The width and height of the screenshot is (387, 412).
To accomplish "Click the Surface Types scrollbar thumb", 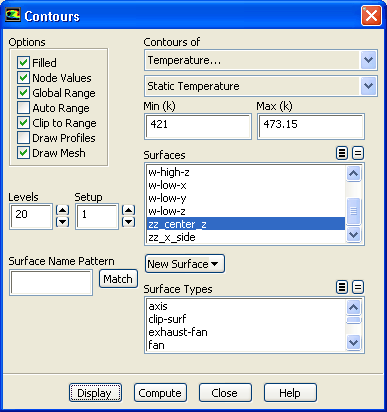I will click(353, 320).
